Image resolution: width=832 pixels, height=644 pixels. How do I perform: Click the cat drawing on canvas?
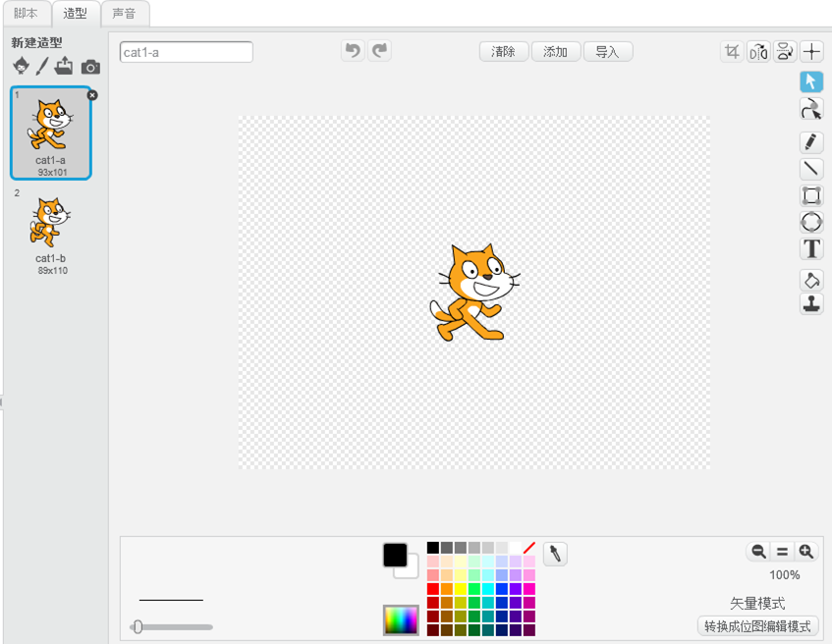pyautogui.click(x=473, y=293)
